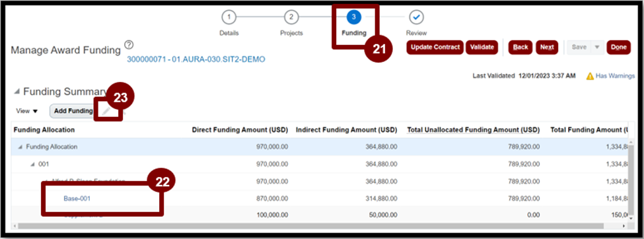The width and height of the screenshot is (644, 239).
Task: Collapse the Funding Summary section
Action: pos(17,91)
